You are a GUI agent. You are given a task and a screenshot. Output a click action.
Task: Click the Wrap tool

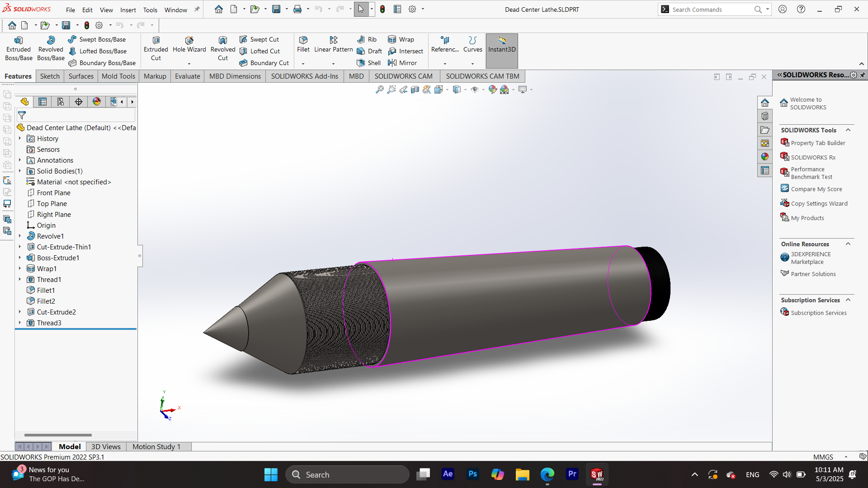(x=401, y=40)
